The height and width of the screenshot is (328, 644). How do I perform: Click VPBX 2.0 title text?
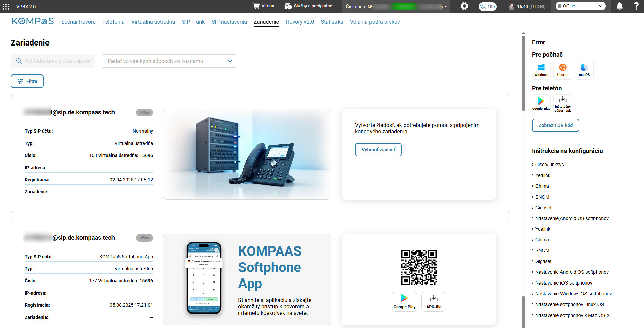tap(26, 7)
